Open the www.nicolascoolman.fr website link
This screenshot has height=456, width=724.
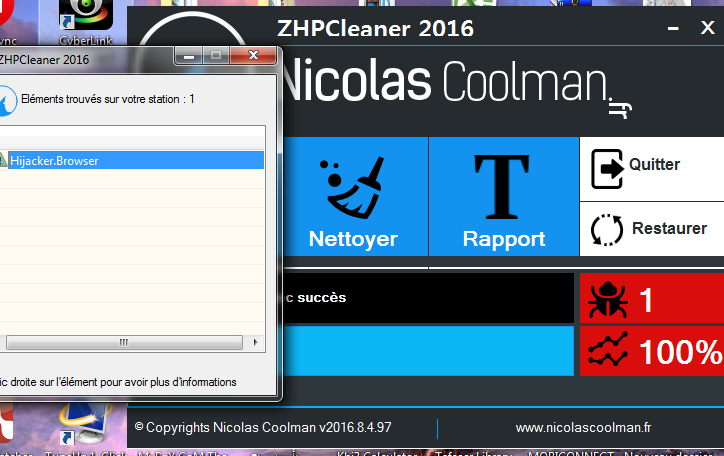pos(583,428)
